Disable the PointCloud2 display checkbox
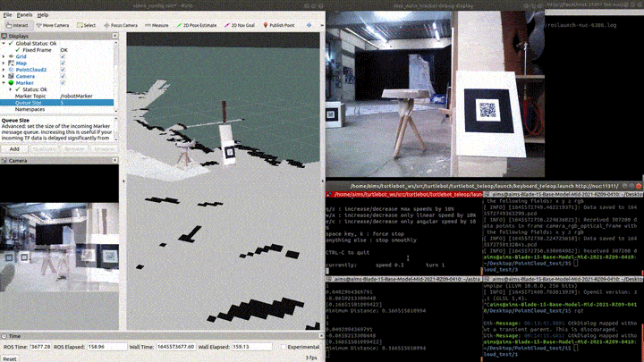644x362 pixels. point(63,70)
